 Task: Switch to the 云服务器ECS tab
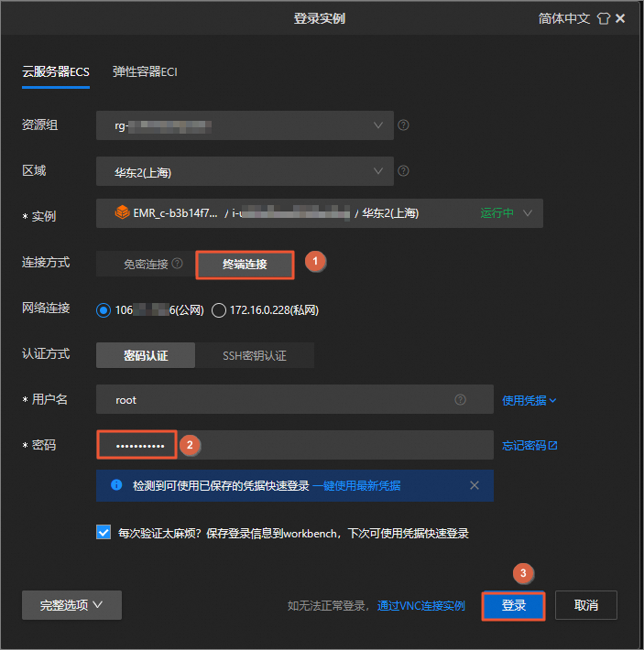point(56,71)
